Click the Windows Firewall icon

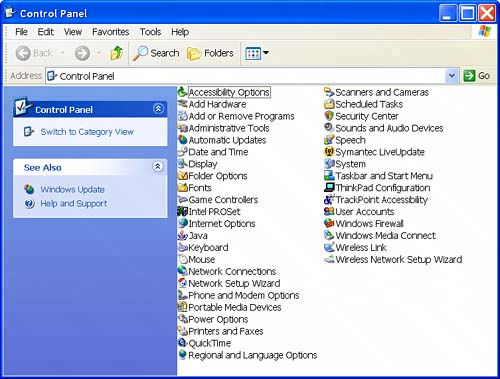(329, 223)
